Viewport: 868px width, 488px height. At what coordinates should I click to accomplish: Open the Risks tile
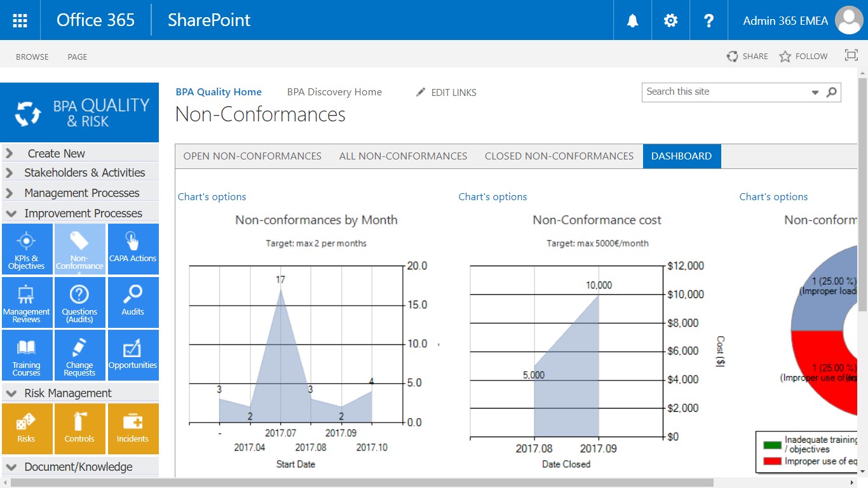click(27, 428)
